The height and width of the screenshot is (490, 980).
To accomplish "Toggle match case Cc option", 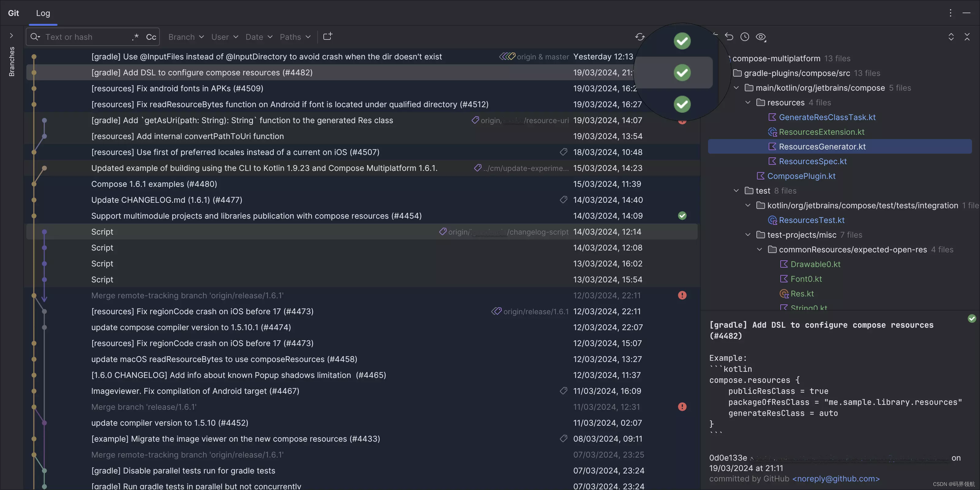I will pyautogui.click(x=151, y=37).
